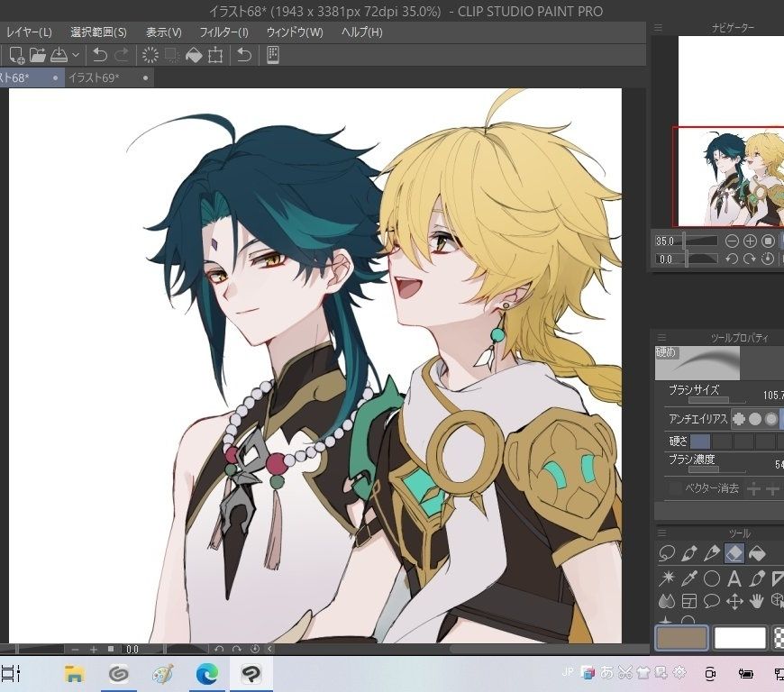Select the third 硬さ hardness level box
This screenshot has width=784, height=692.
(743, 441)
